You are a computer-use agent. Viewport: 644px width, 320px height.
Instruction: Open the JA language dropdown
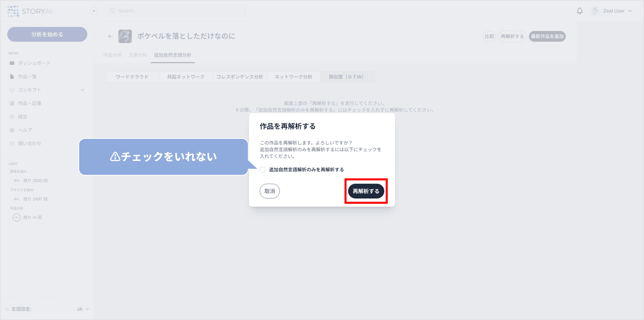[x=83, y=309]
